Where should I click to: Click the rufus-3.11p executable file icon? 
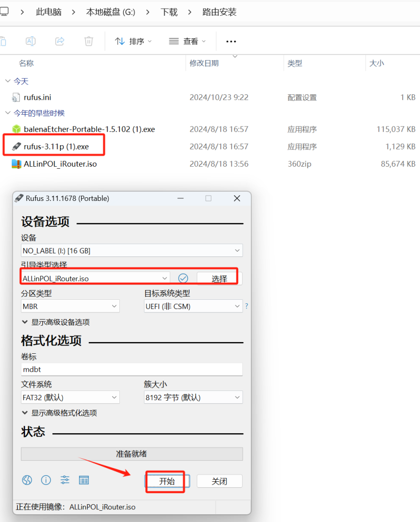click(16, 146)
